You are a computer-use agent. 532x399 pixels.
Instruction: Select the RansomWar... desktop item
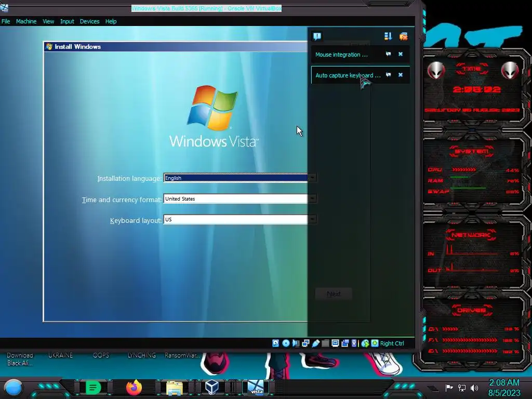coord(182,355)
